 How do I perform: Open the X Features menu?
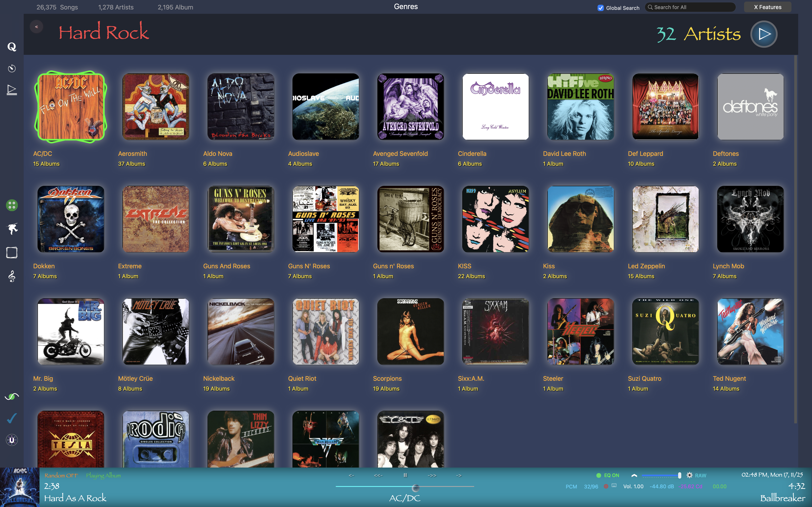coord(767,7)
